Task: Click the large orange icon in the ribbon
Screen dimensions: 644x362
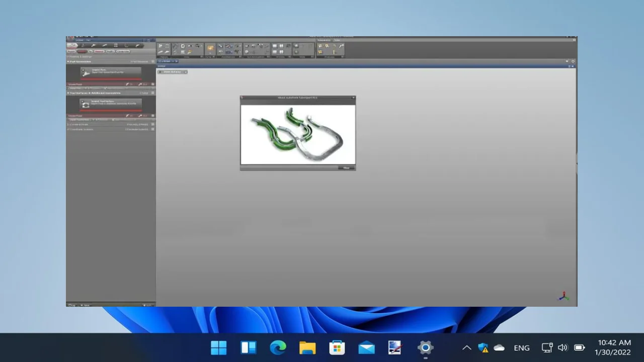Action: tap(210, 48)
